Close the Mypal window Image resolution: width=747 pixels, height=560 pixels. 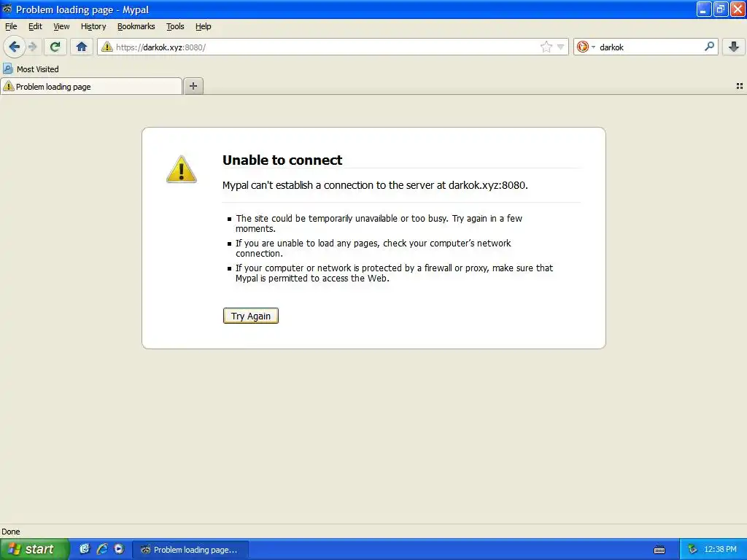pos(738,9)
